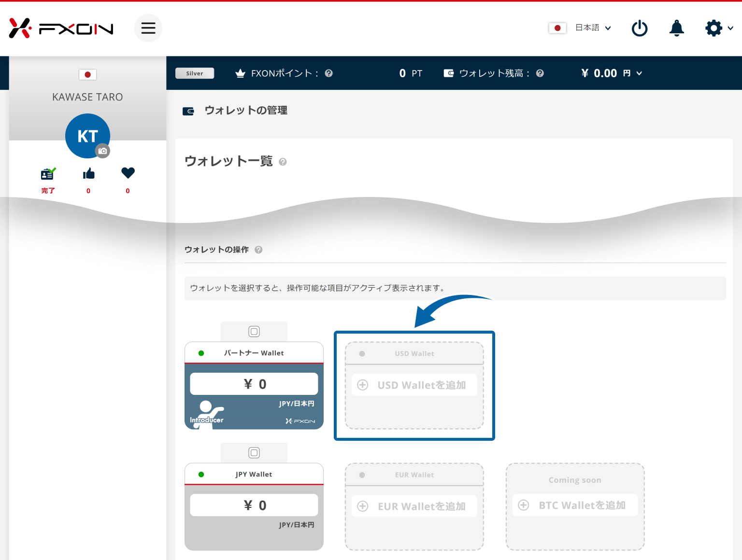Click the USD Wallet header label

click(414, 354)
